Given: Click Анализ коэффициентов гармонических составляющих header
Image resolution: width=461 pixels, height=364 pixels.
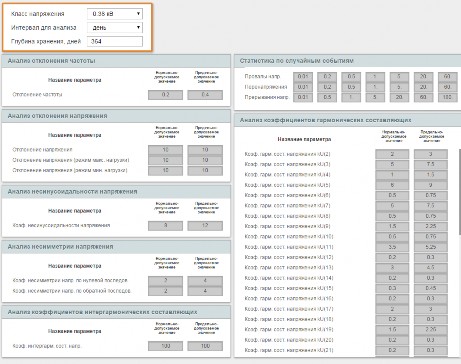Looking at the screenshot, I should tap(348, 120).
